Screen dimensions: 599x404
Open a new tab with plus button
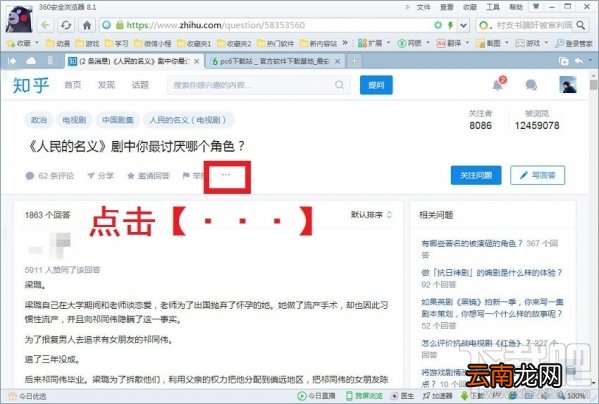[x=354, y=61]
